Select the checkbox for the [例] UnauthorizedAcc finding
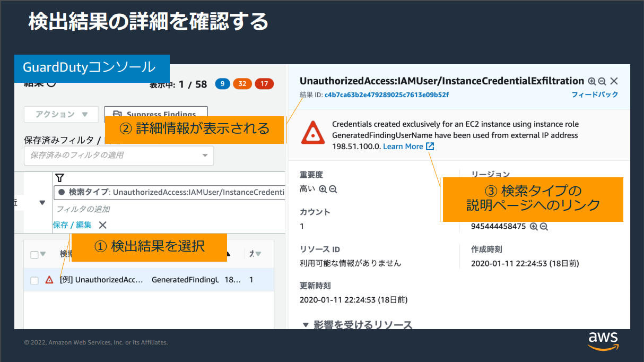 point(34,280)
